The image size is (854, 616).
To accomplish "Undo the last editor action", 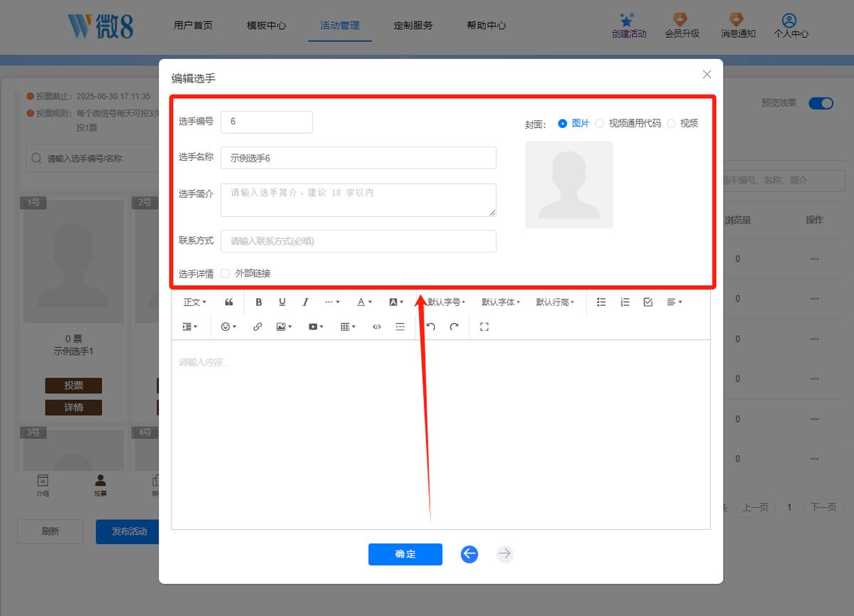I will click(x=431, y=326).
